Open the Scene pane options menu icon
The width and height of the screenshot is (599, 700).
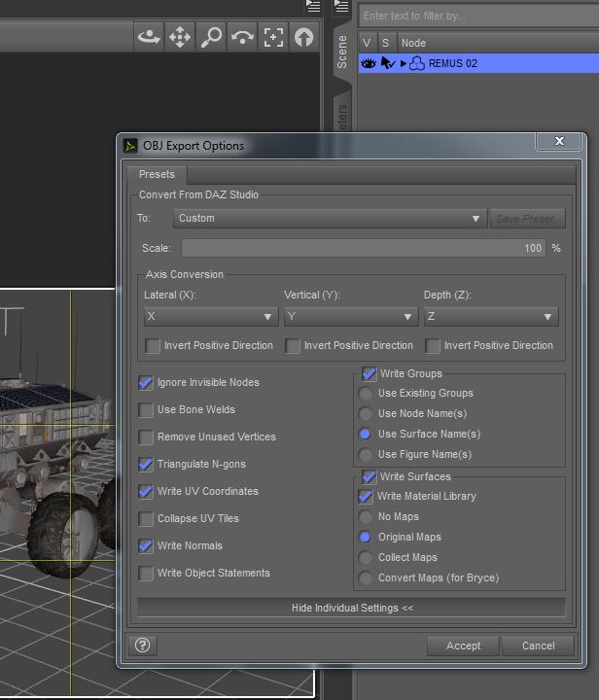341,7
